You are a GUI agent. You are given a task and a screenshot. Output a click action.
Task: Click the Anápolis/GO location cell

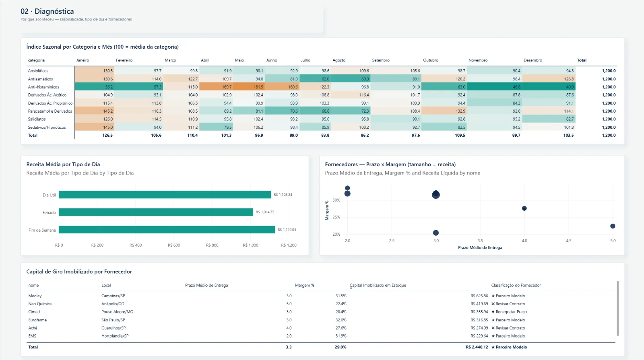pyautogui.click(x=113, y=304)
